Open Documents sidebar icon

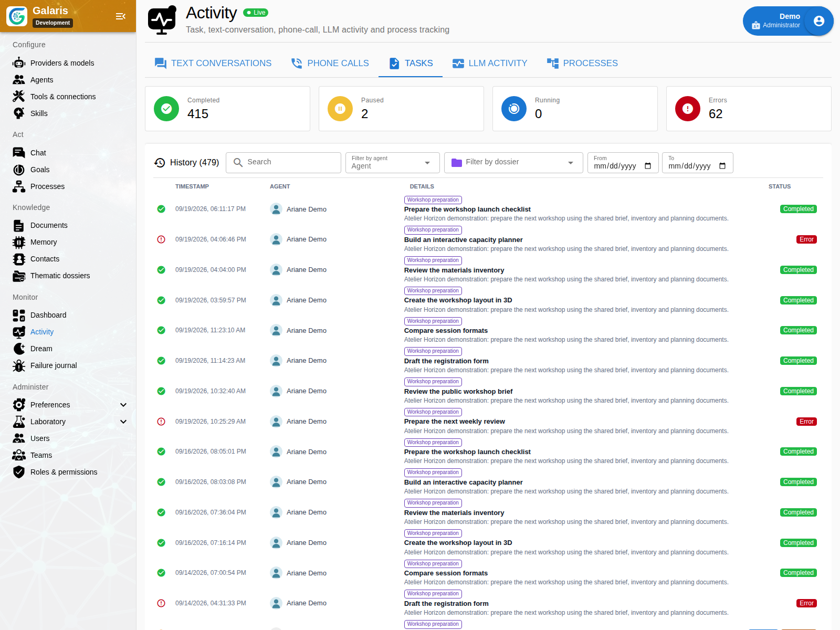[x=19, y=225]
